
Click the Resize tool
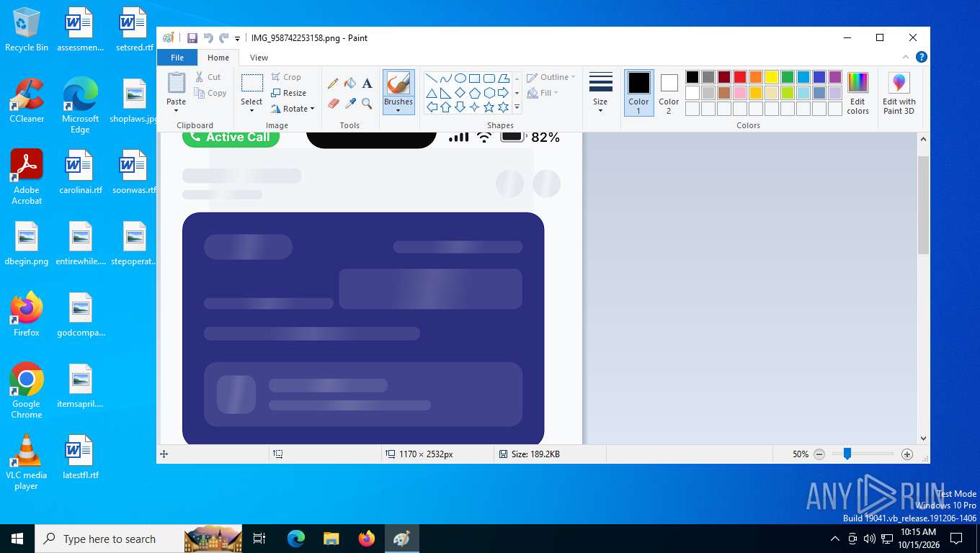288,93
